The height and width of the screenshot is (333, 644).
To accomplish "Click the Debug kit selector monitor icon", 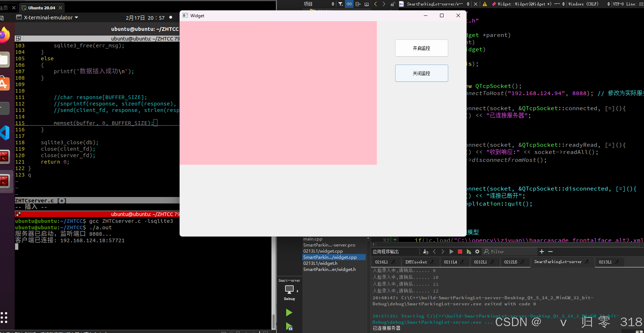I will click(289, 290).
